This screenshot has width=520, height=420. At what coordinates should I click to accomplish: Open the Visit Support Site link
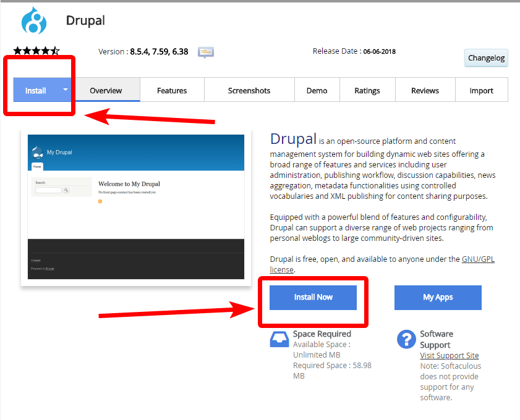(x=450, y=355)
